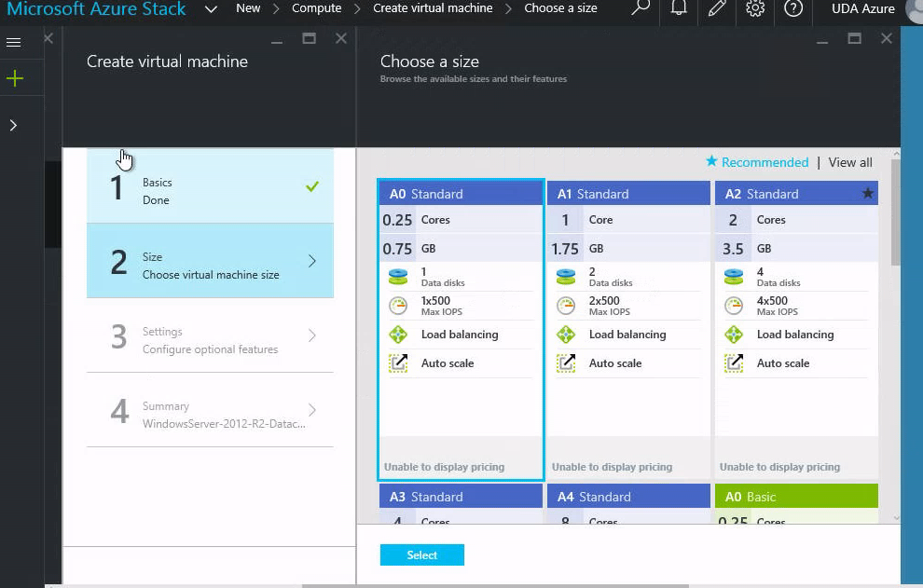Open the hamburger menu in left sidebar
This screenshot has height=588, width=923.
pos(14,42)
